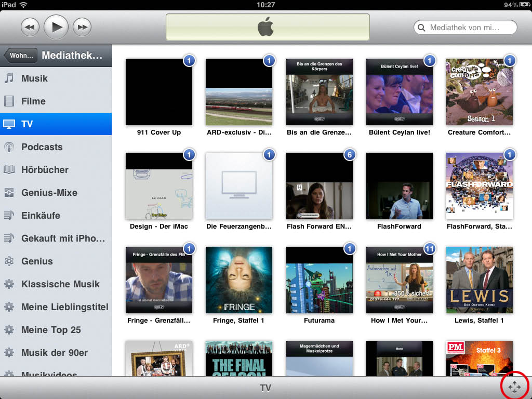Screen dimensions: 532x399
Task: Go back using the Wohn... button
Action: (21, 55)
